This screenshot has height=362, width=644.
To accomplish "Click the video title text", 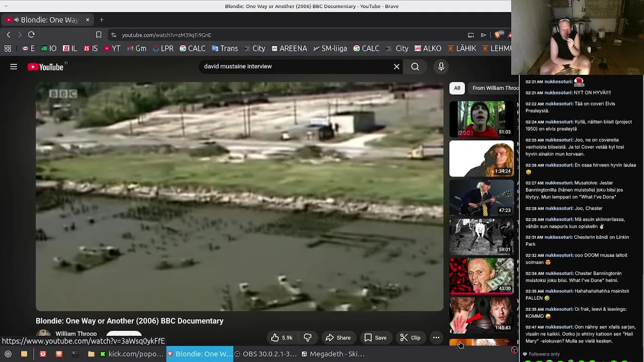I will (129, 321).
